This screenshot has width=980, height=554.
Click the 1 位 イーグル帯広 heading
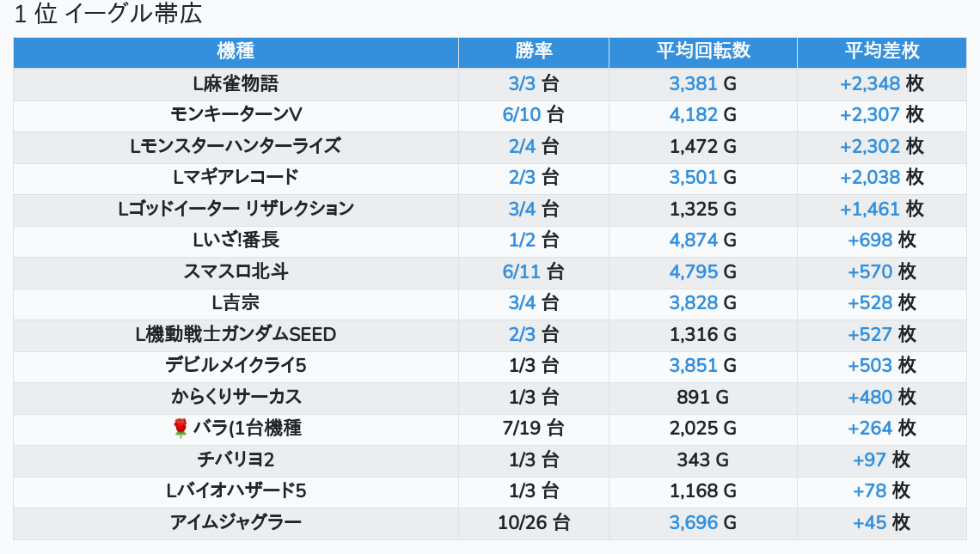click(108, 15)
